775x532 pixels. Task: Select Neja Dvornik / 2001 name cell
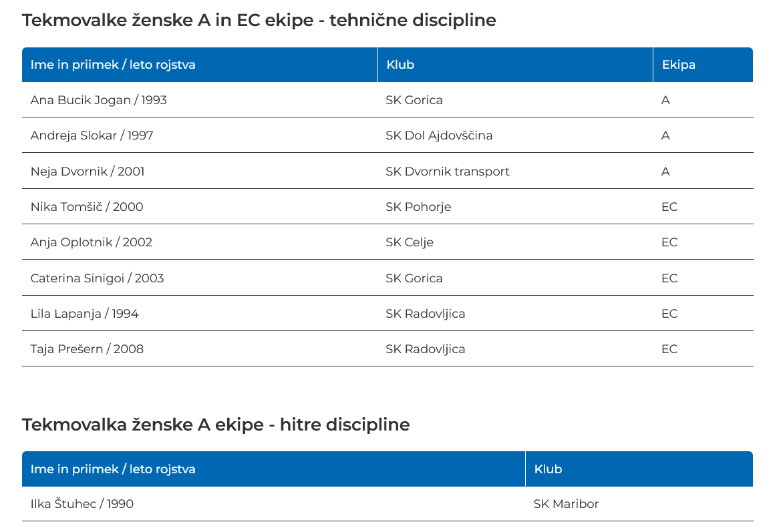coord(88,172)
